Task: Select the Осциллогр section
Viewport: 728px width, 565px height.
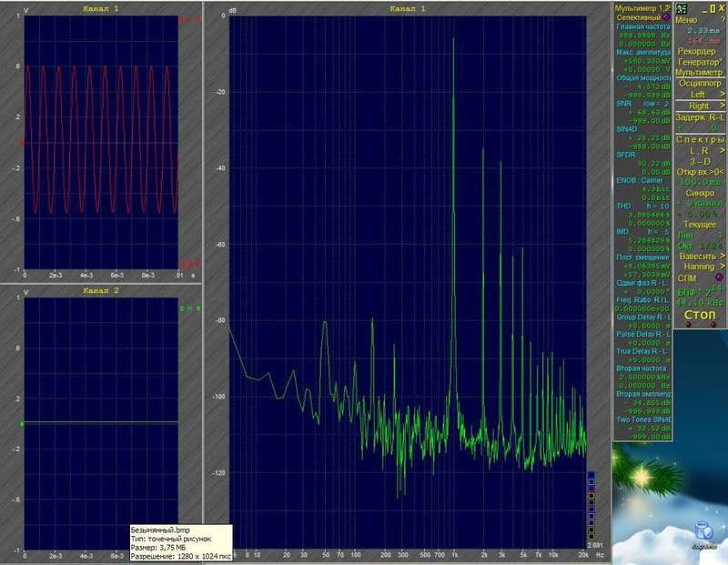Action: coord(700,84)
